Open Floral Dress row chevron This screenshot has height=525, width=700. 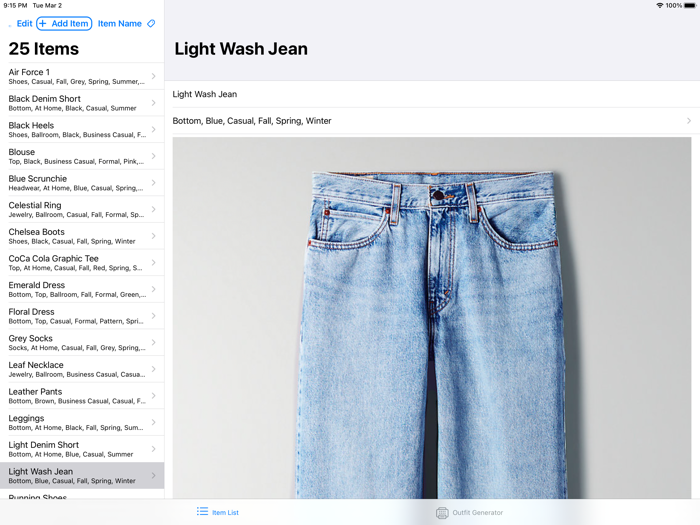click(154, 316)
